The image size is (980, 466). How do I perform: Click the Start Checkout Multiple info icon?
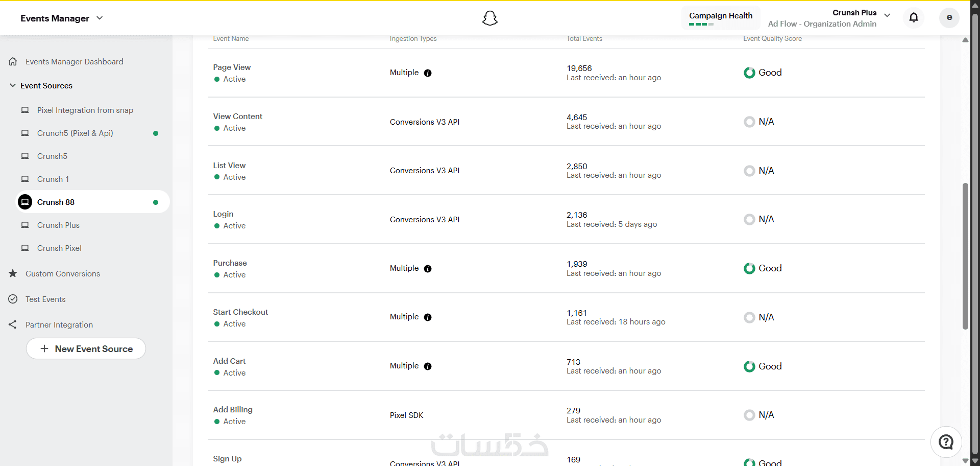click(428, 317)
